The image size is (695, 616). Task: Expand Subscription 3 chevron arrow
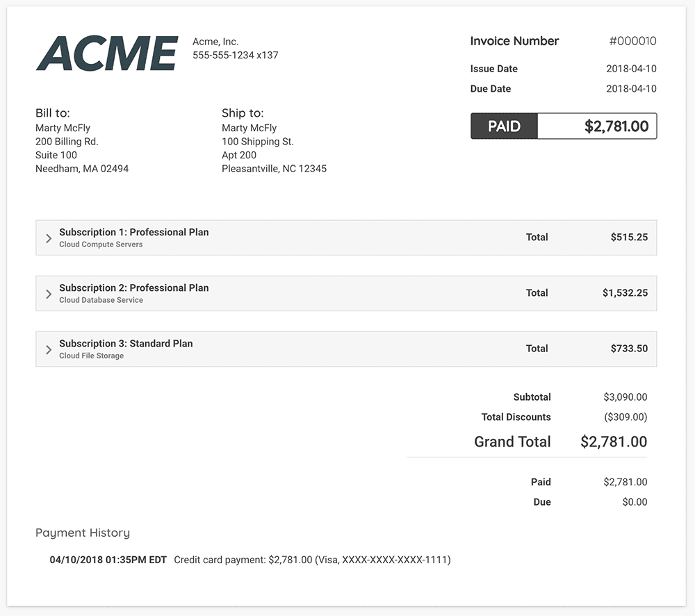coord(49,350)
